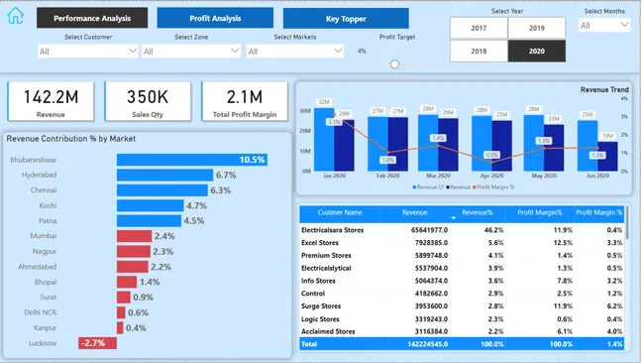This screenshot has height=363, width=644.
Task: Select the Patna 4.5% bar
Action: pyautogui.click(x=149, y=221)
